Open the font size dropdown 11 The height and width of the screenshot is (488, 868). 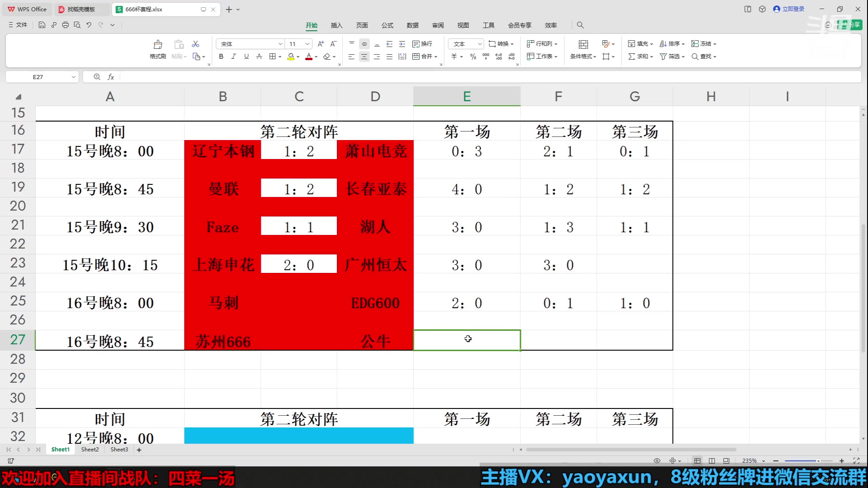pyautogui.click(x=307, y=44)
